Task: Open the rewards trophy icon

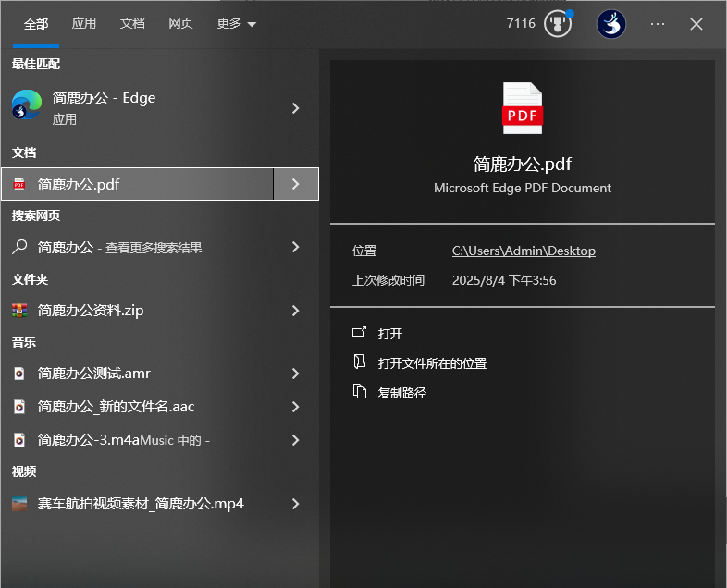Action: click(x=558, y=24)
